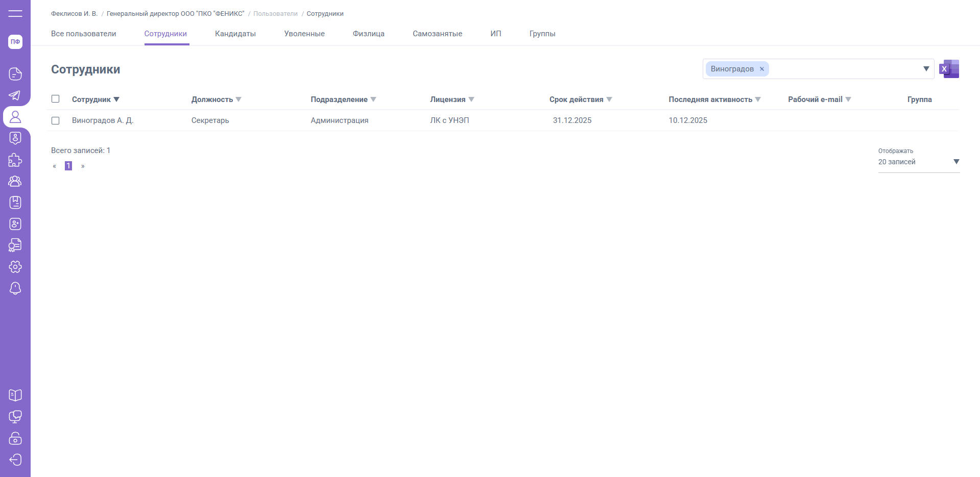
Task: Open the Должность column filter arrow
Action: pos(238,99)
